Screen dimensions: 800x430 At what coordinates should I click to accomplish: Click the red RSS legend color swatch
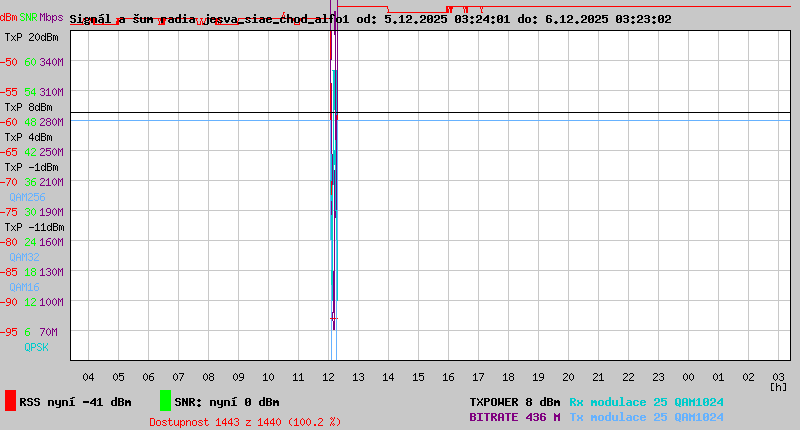(x=10, y=401)
